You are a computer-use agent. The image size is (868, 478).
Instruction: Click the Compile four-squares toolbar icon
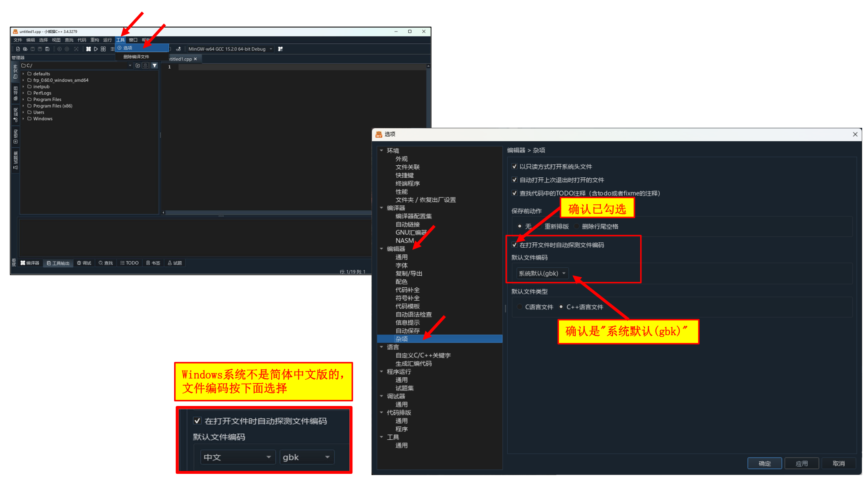pyautogui.click(x=88, y=49)
